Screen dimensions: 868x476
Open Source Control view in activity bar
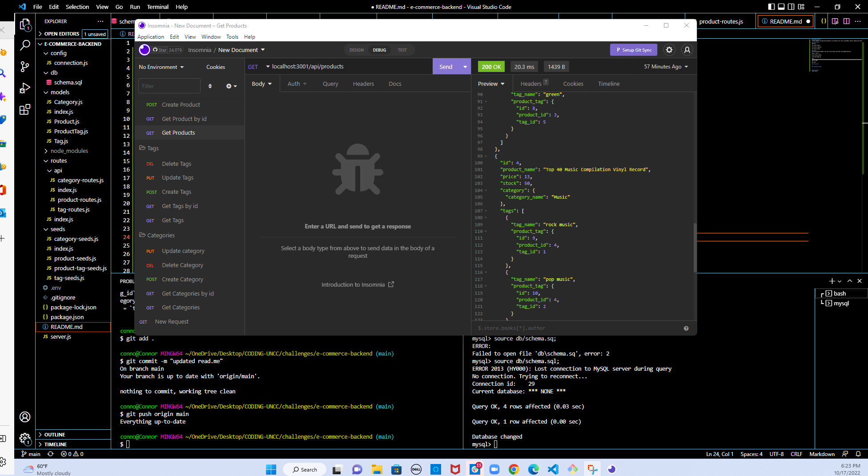25,67
